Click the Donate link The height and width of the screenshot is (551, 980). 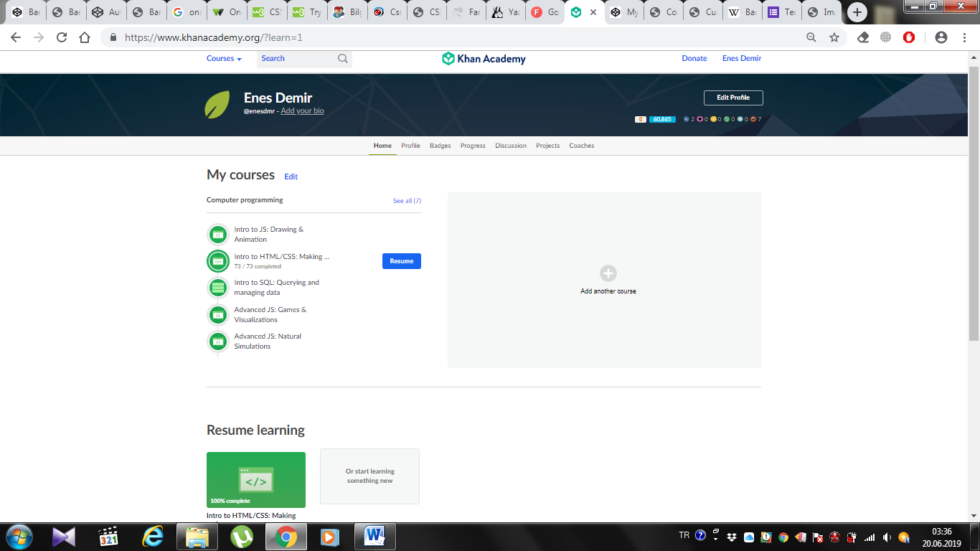pos(694,59)
